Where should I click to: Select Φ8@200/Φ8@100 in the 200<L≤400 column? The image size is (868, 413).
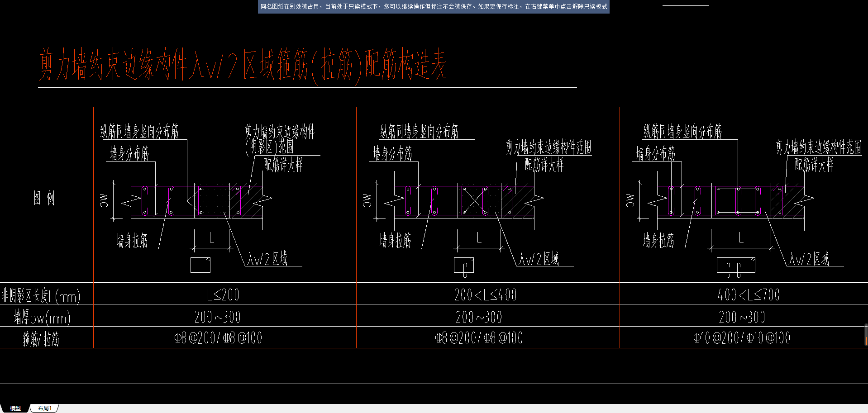click(479, 338)
